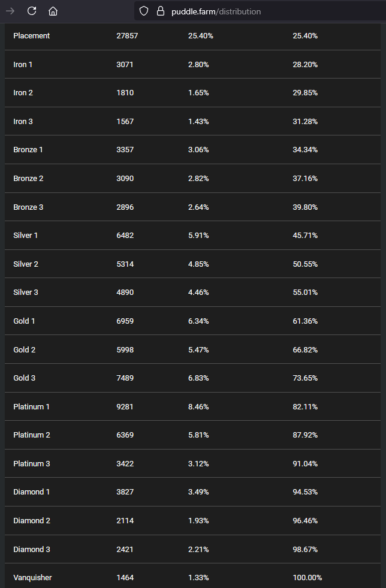
Task: Click the Vanquisher rank label
Action: tap(32, 577)
